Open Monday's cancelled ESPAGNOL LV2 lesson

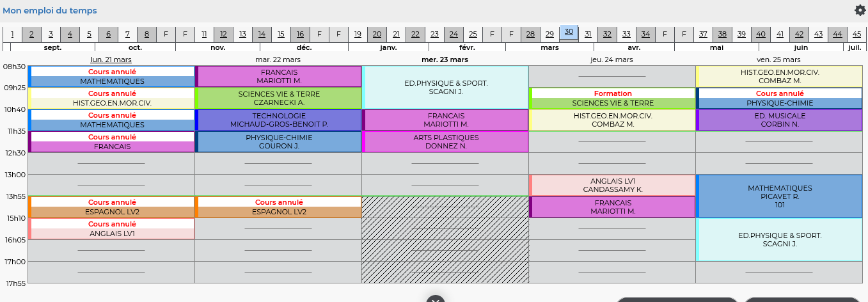pyautogui.click(x=111, y=207)
